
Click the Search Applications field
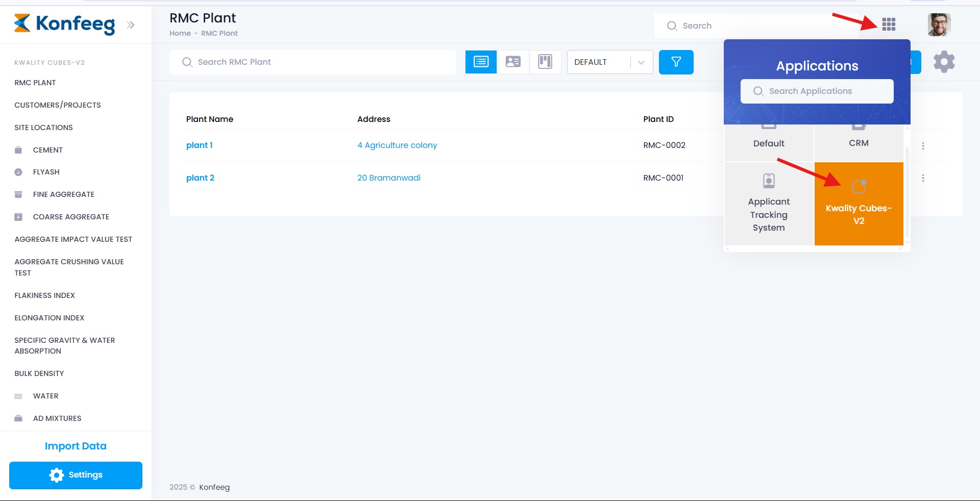[x=817, y=91]
